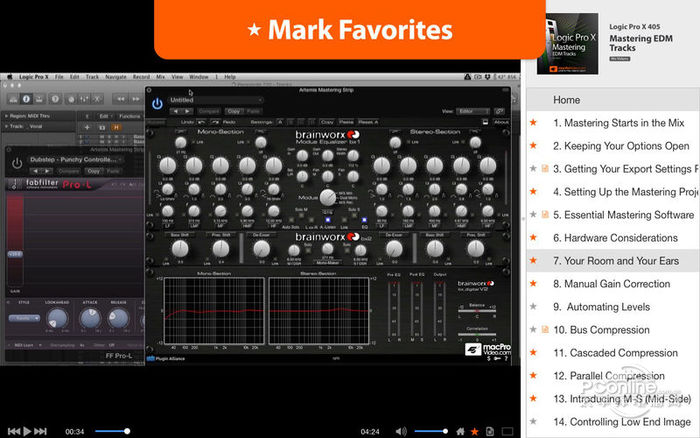Open the Pro-L Style dropdown
Screen dimensions: 700x438
tap(24, 318)
